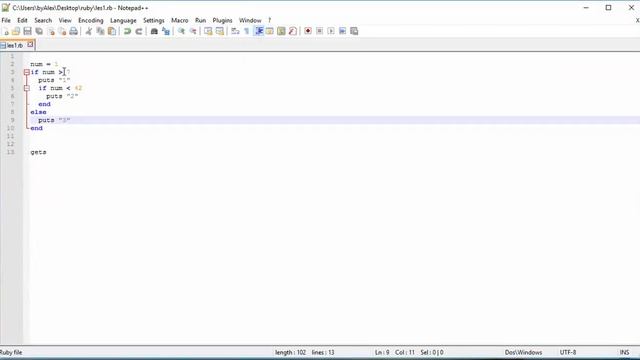Open the Edit menu

click(x=22, y=20)
